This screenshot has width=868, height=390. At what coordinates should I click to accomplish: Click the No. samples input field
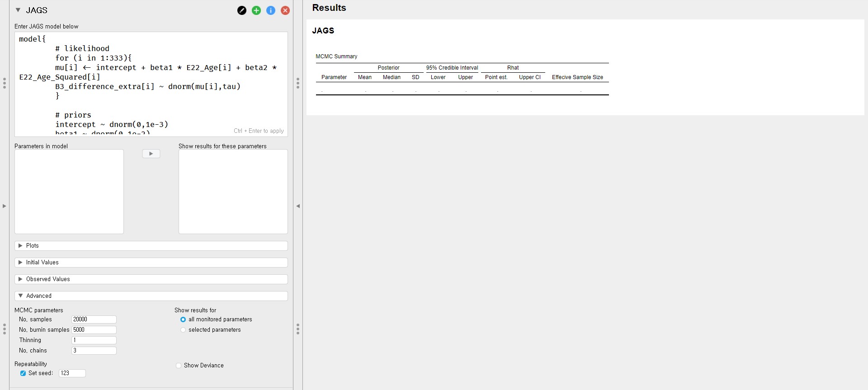[x=94, y=320]
